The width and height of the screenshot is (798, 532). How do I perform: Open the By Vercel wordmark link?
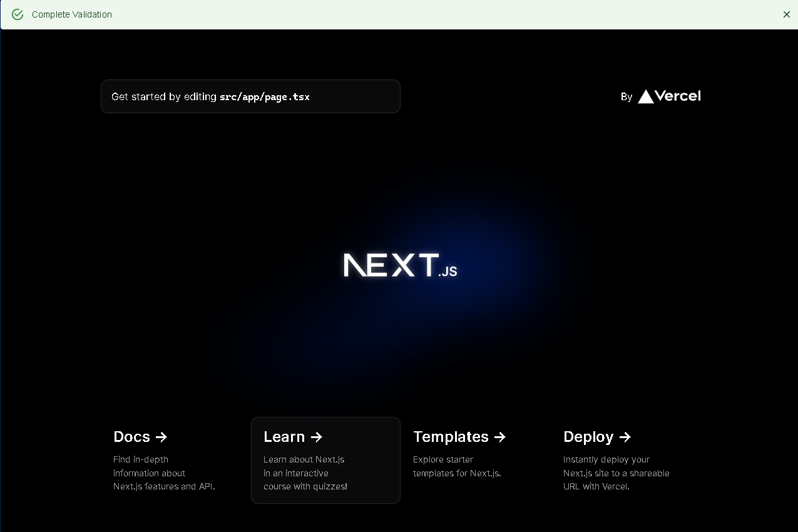click(x=660, y=96)
